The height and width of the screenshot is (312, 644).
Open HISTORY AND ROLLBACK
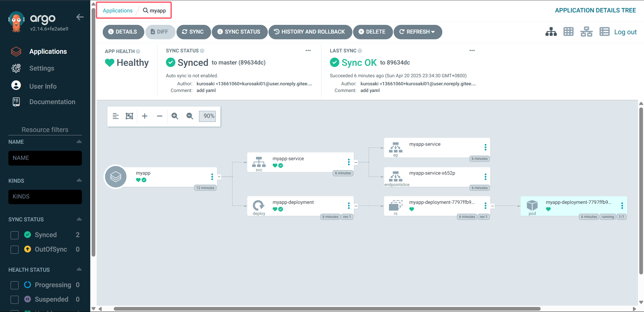click(x=310, y=32)
